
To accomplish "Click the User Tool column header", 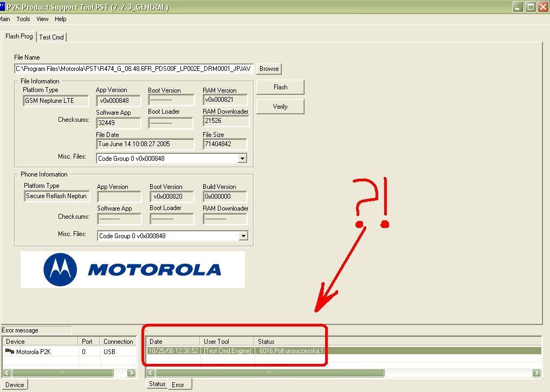I will pyautogui.click(x=227, y=341).
